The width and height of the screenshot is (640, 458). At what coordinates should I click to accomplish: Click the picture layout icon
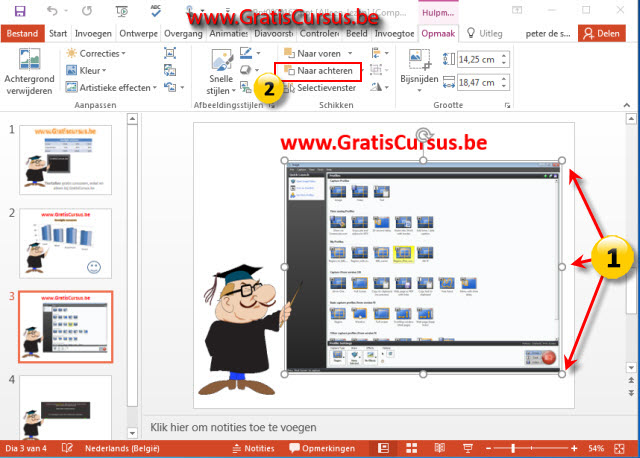[245, 87]
